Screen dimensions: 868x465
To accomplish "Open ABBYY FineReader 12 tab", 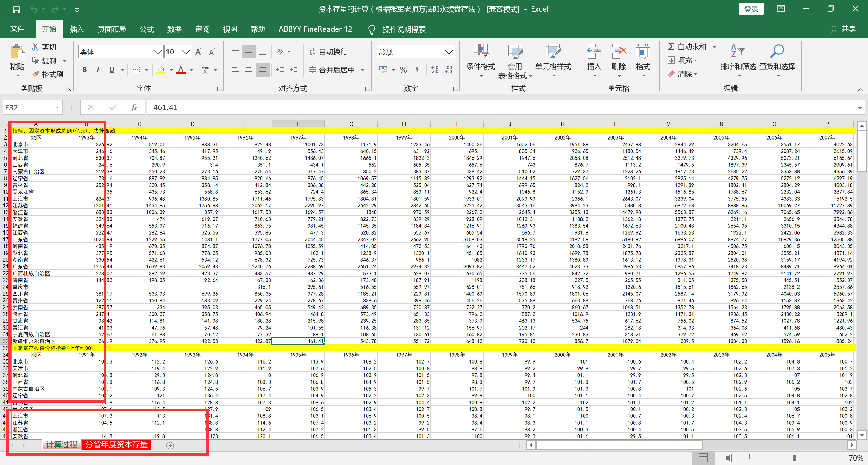I will coord(315,29).
